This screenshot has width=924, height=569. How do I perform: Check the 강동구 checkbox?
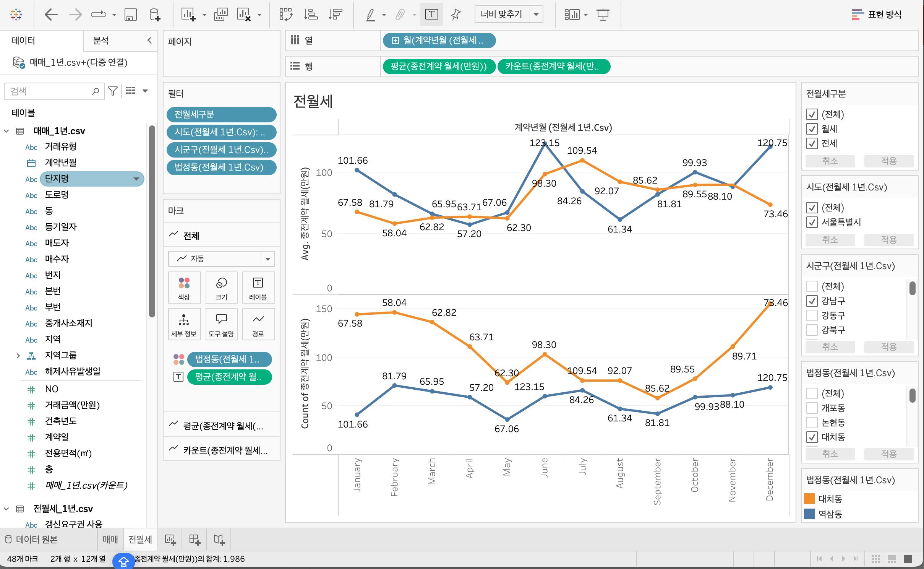coord(812,315)
